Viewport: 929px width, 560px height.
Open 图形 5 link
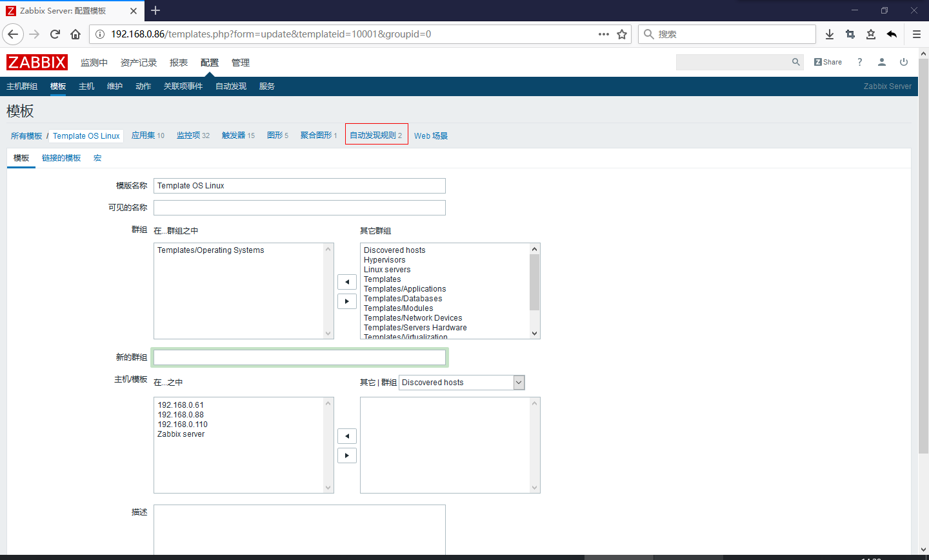point(277,135)
